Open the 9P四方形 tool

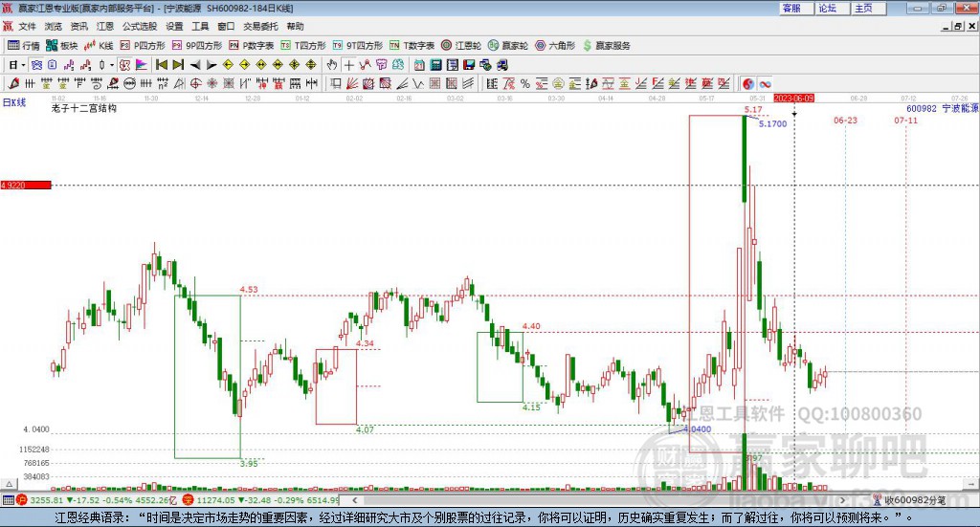click(x=197, y=46)
